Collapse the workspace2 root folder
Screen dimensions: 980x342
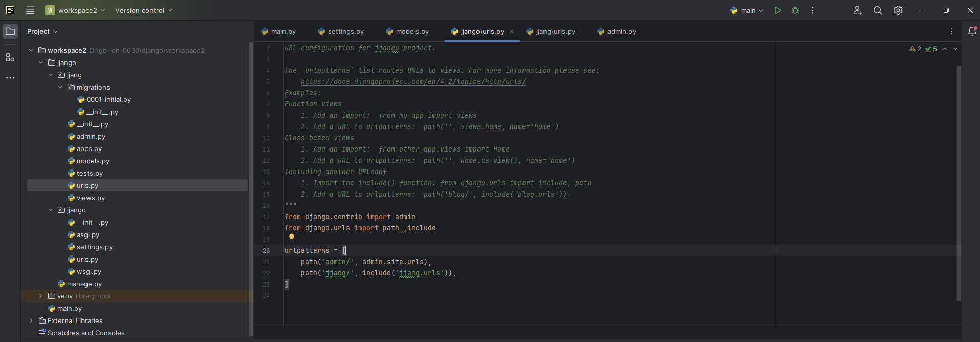(x=31, y=50)
